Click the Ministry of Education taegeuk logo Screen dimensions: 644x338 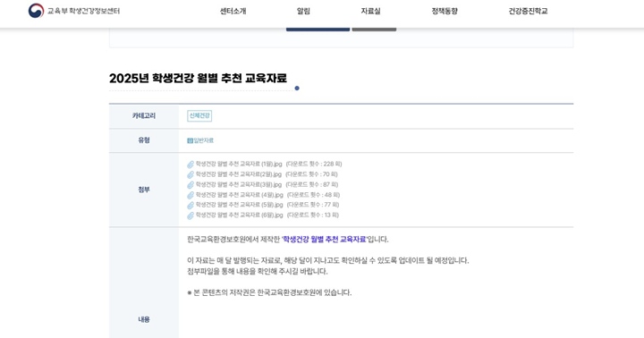pos(36,11)
